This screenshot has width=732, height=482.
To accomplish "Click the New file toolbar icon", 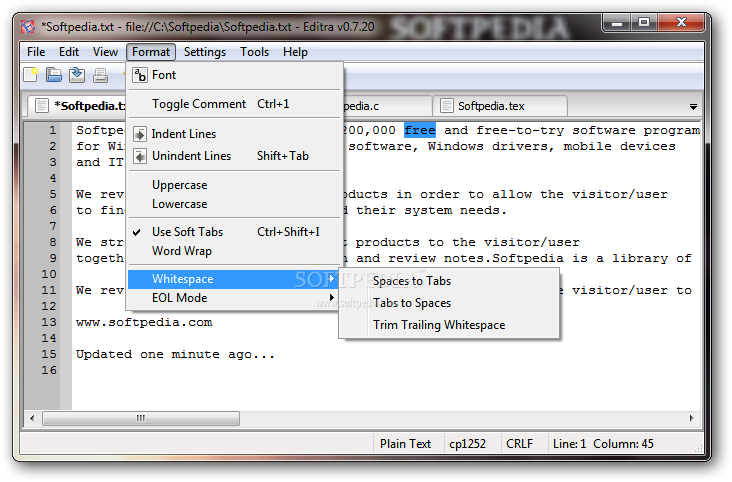I will [31, 75].
